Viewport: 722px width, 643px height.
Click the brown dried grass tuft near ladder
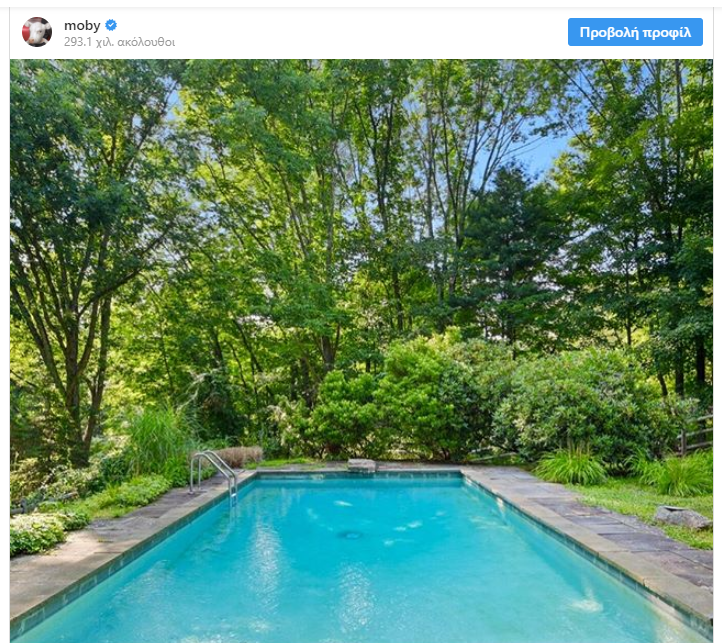point(239,455)
